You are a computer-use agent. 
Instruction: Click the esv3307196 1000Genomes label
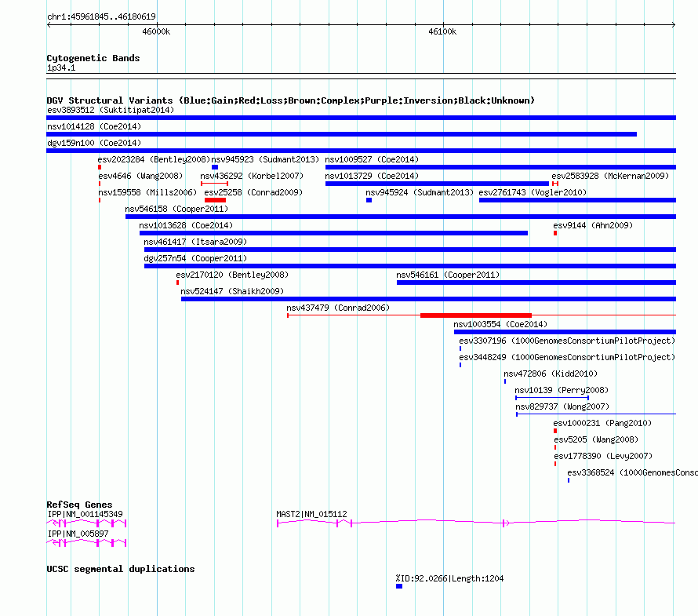pos(567,341)
